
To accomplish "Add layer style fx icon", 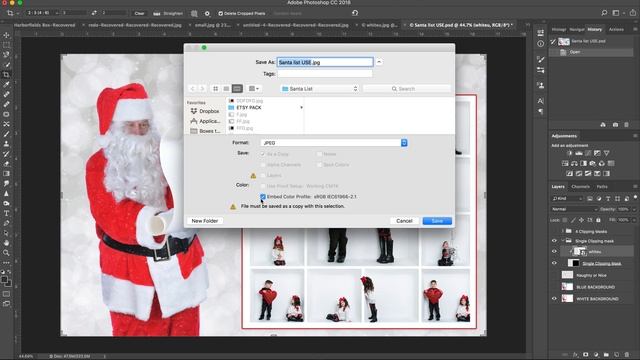I will [x=575, y=355].
